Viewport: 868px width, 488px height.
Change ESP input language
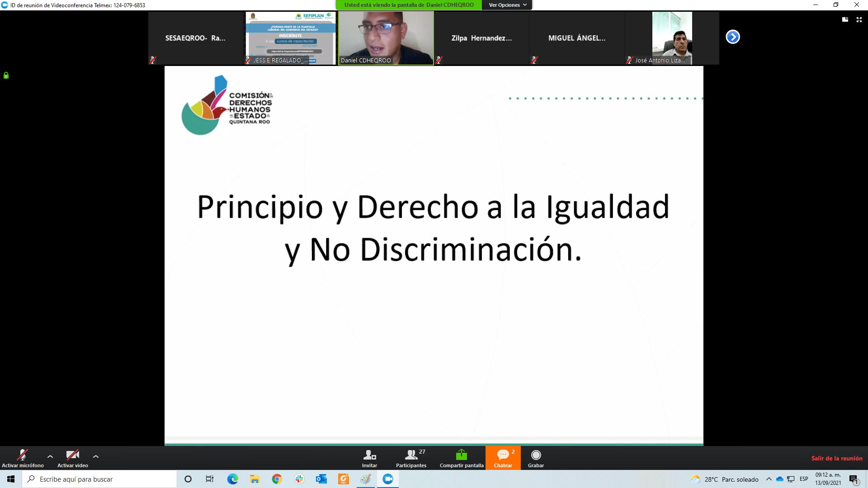(x=804, y=479)
